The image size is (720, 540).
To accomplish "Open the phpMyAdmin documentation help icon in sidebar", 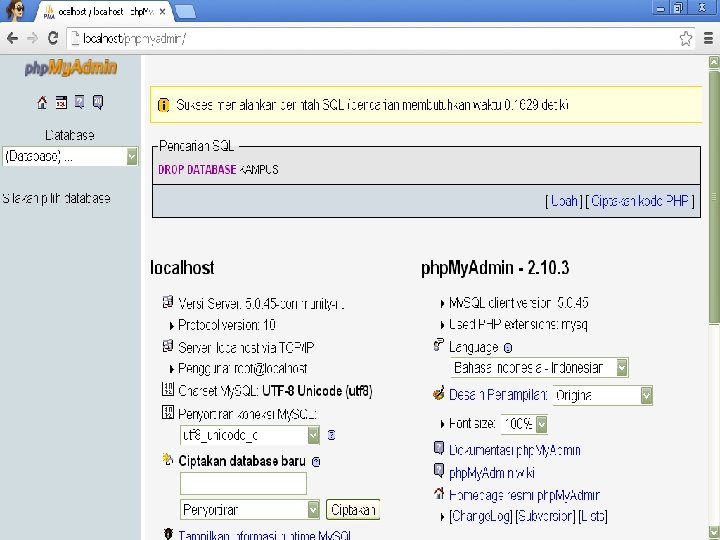I will pos(79,102).
